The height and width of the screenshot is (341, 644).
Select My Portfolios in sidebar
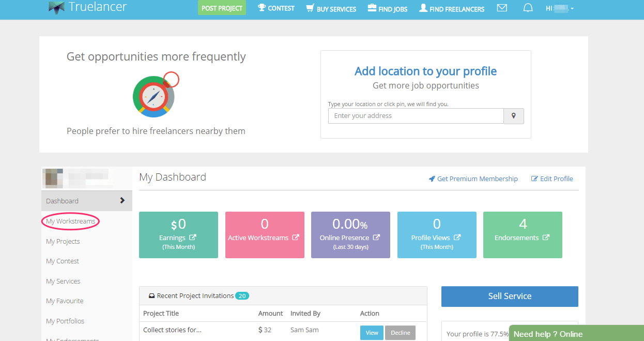[65, 321]
